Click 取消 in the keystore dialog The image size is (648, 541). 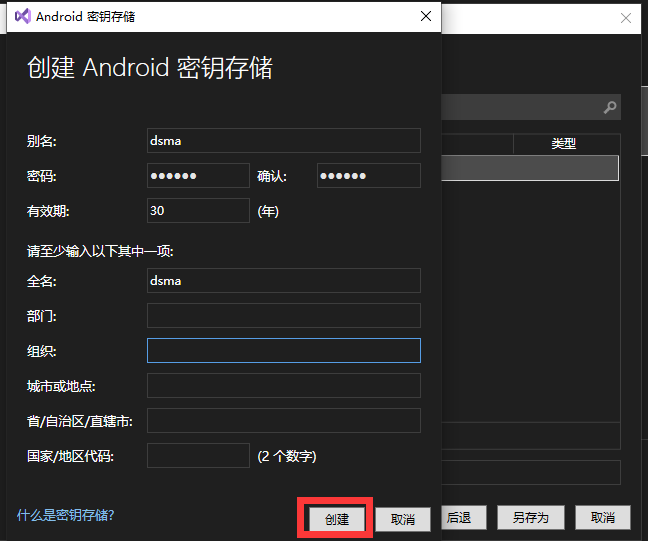click(403, 519)
